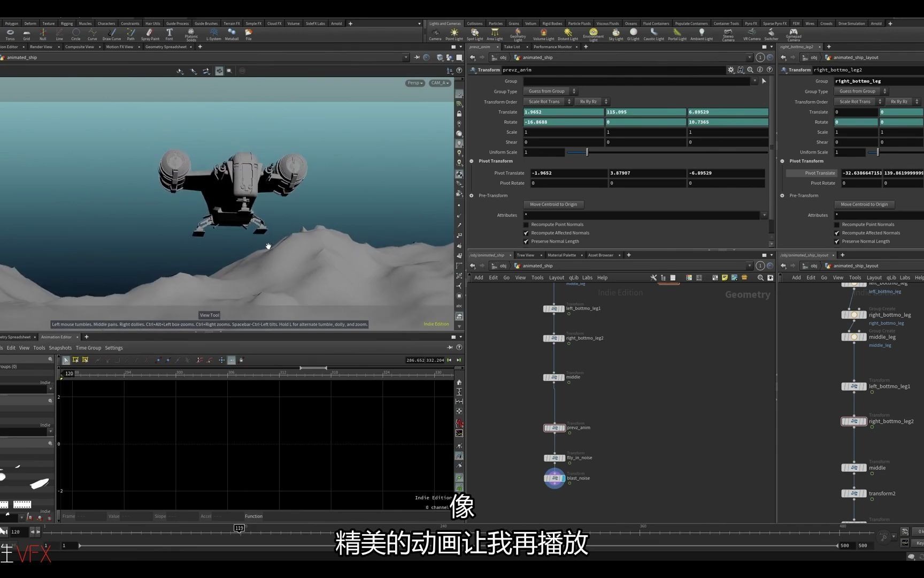Toggle Preserve Normal Length in right_bottmo_leg2

837,242
